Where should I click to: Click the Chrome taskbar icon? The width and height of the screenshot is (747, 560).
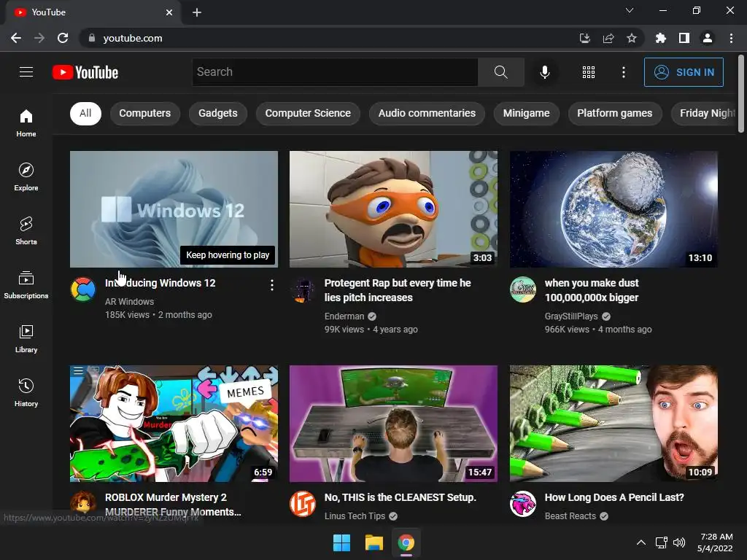click(406, 542)
